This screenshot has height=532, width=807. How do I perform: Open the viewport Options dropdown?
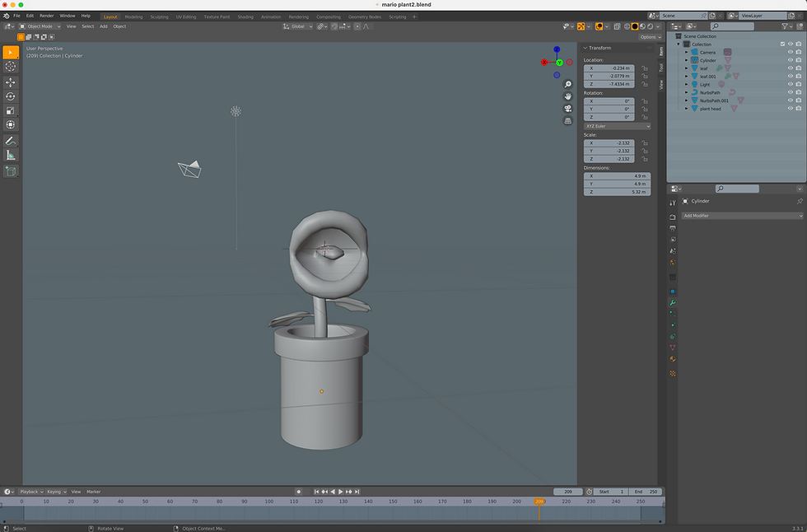click(x=651, y=37)
